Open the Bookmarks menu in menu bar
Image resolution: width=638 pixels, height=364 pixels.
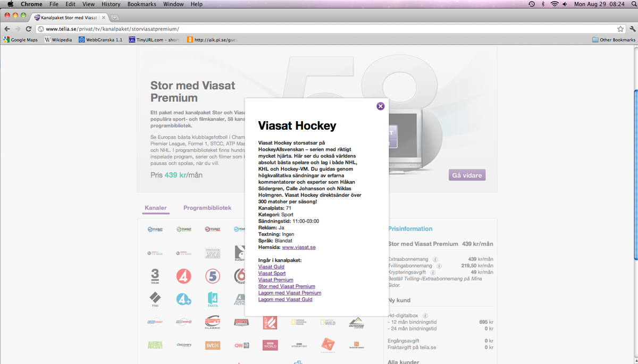(142, 4)
